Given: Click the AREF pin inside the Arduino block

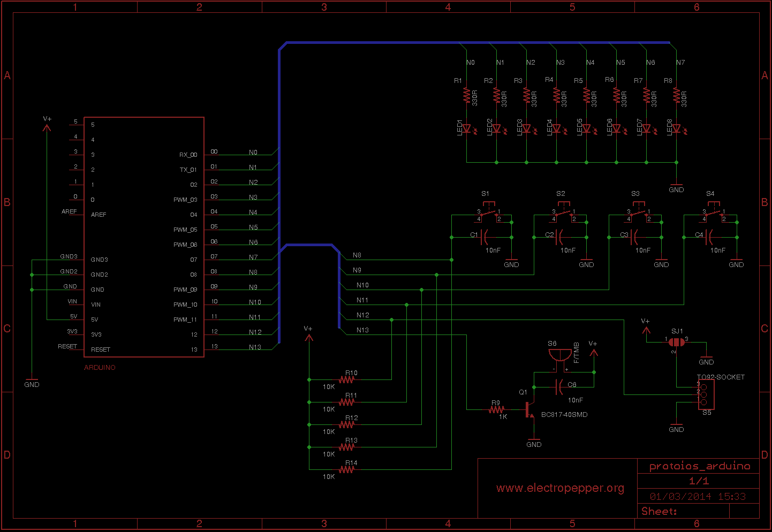Looking at the screenshot, I should pyautogui.click(x=99, y=215).
